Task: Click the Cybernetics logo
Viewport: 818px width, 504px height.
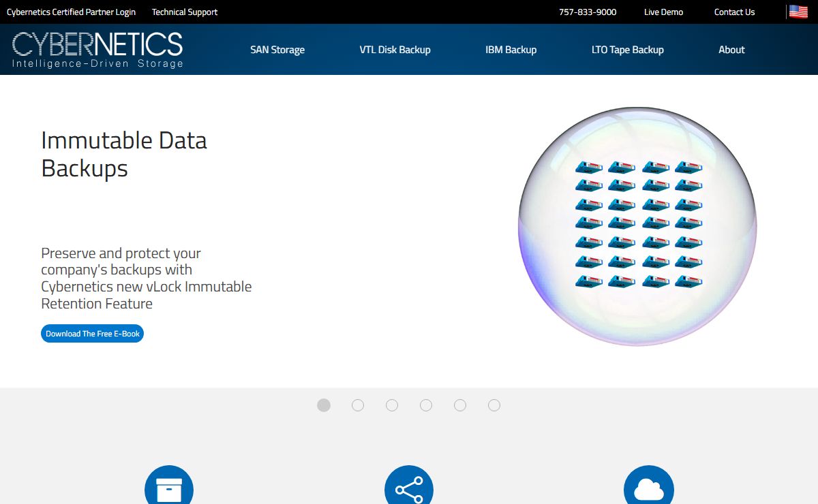Action: pyautogui.click(x=97, y=50)
